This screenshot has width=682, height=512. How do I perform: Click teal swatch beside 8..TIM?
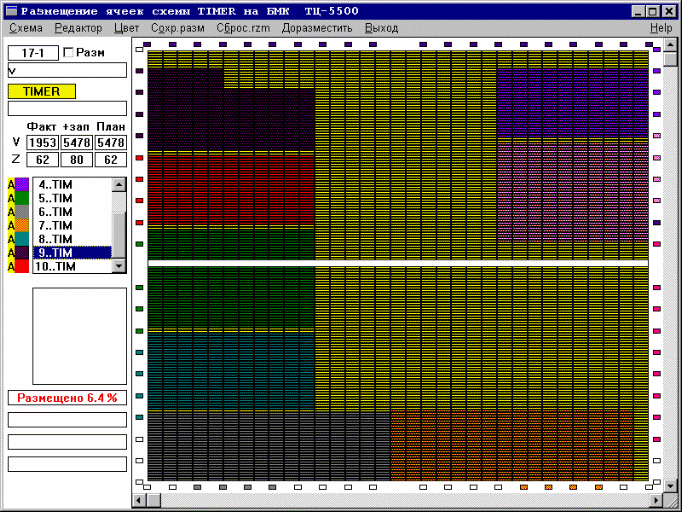22,239
